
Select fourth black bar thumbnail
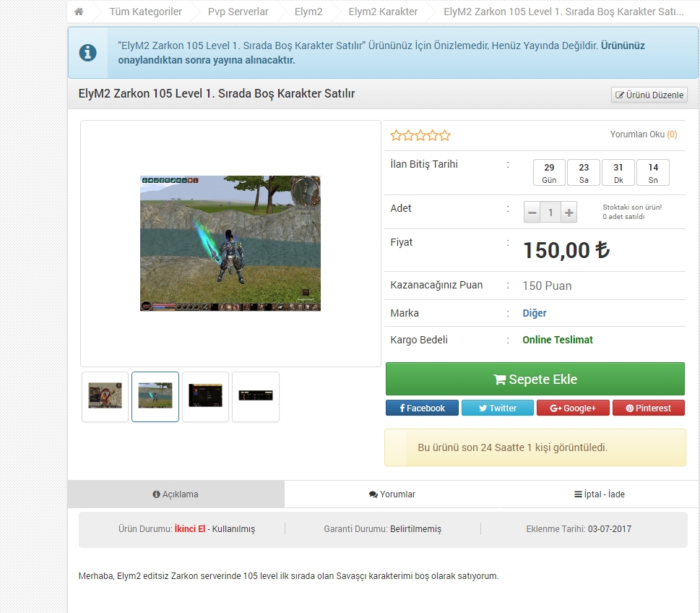[256, 396]
